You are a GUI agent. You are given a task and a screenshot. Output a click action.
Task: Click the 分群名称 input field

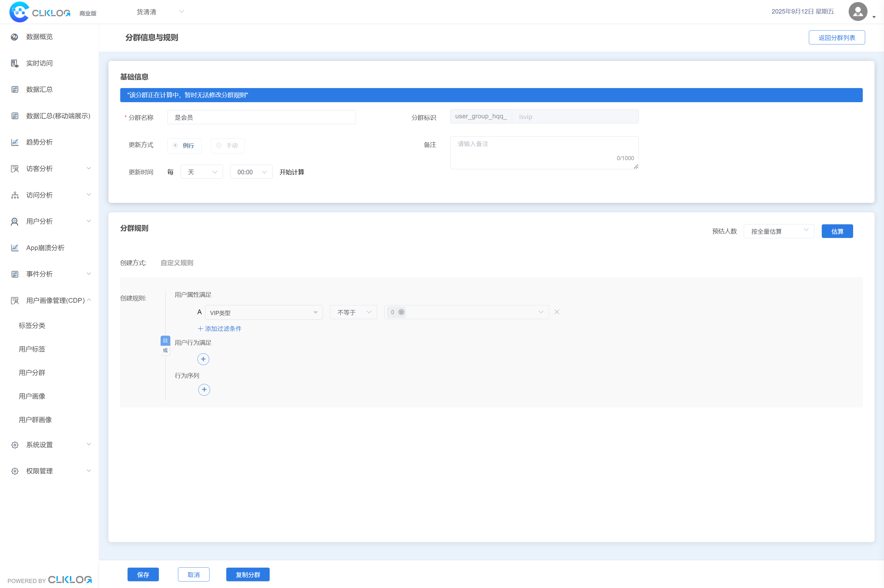(x=261, y=117)
